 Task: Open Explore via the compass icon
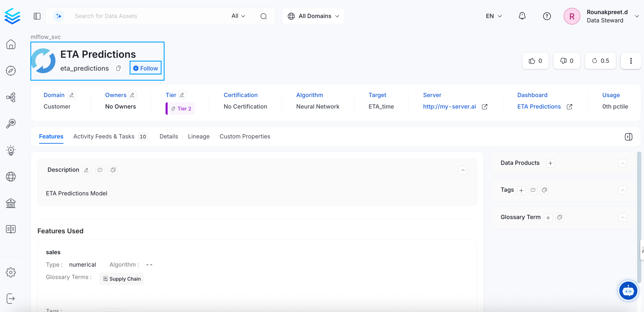pos(11,71)
